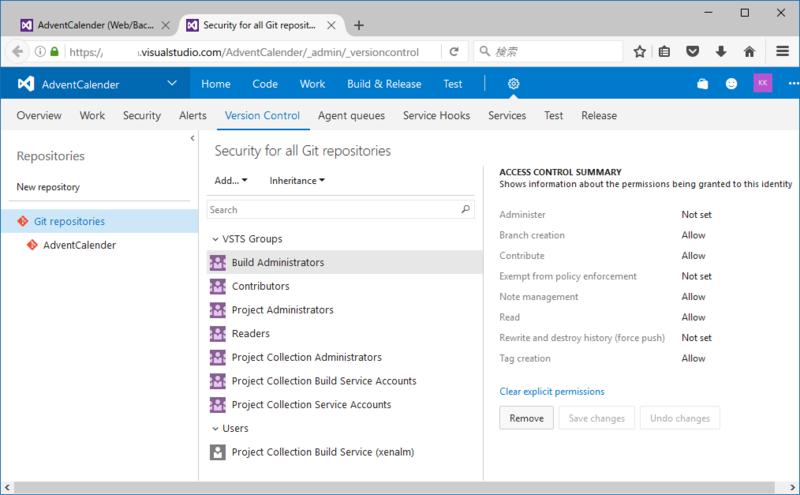
Task: Select Project Collection Administrators group
Action: [344, 357]
